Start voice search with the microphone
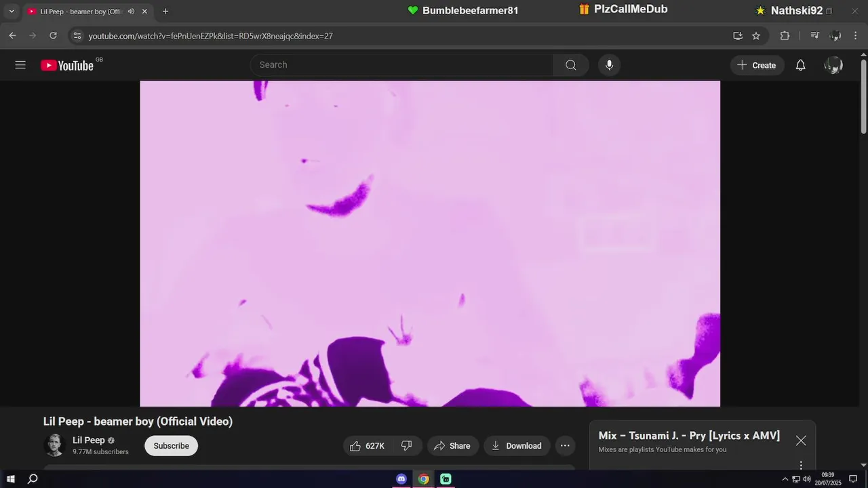This screenshot has width=868, height=488. pyautogui.click(x=609, y=65)
